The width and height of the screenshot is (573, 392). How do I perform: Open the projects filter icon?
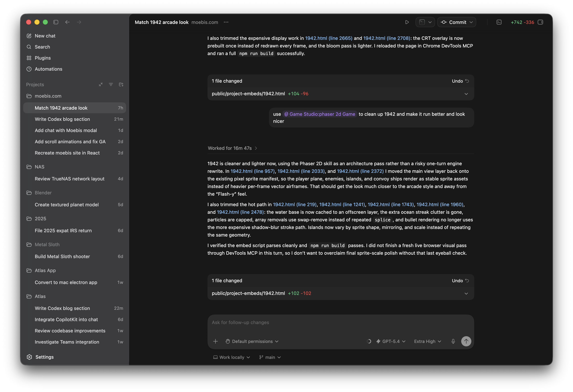(111, 85)
